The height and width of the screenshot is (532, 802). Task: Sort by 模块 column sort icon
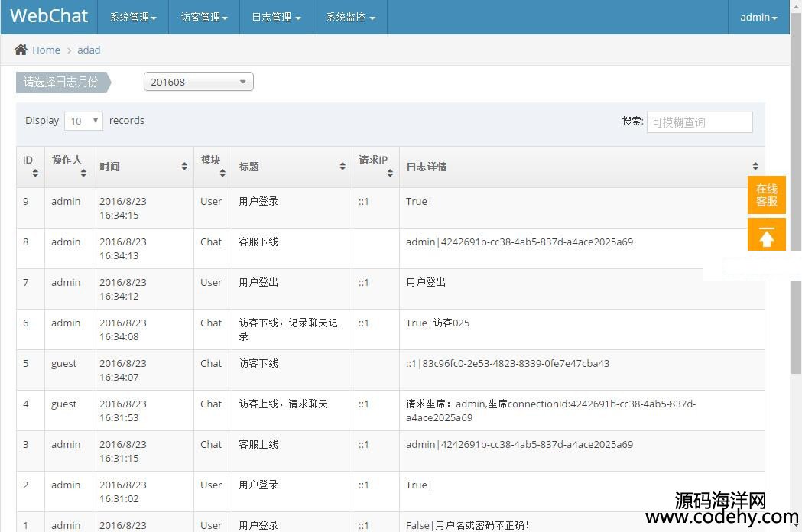[x=222, y=174]
